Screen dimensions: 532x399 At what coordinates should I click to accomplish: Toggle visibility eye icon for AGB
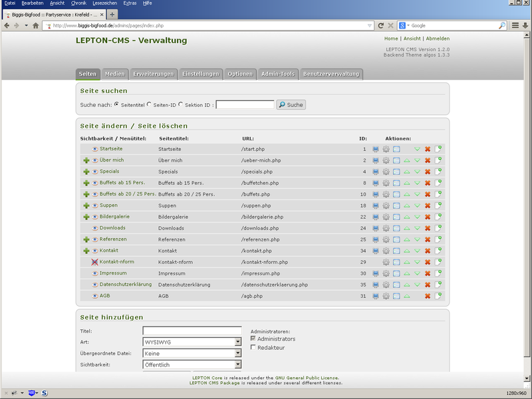tap(95, 296)
